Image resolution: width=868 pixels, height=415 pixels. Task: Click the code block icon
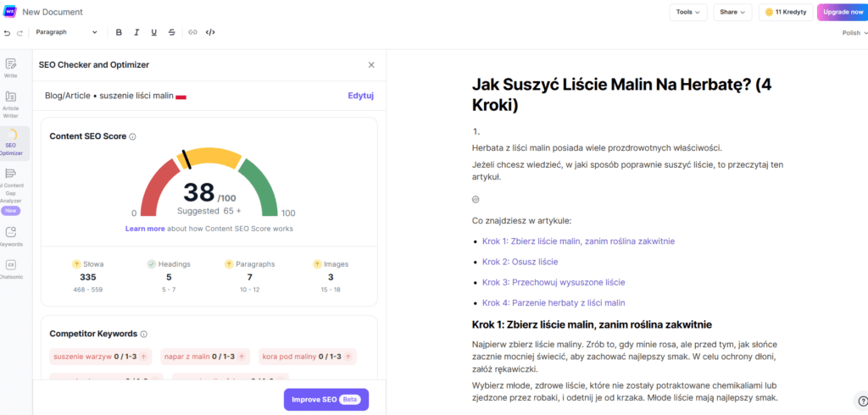tap(210, 32)
